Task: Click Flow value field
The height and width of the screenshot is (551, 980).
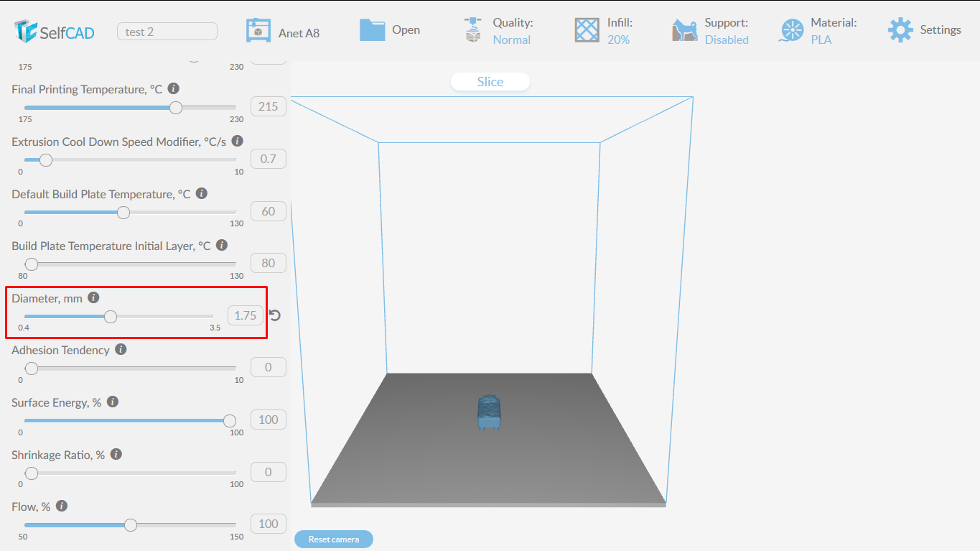Action: pyautogui.click(x=269, y=524)
